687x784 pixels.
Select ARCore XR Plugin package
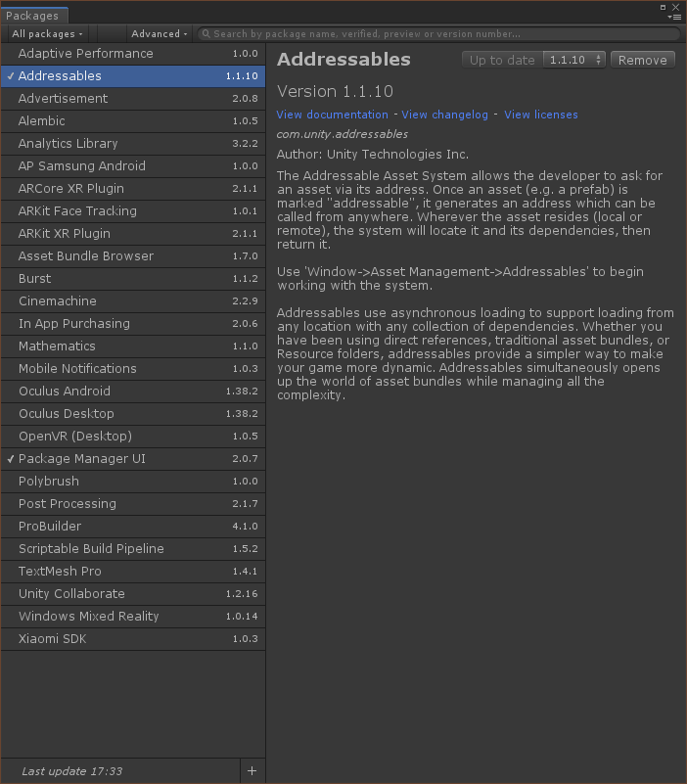(133, 189)
